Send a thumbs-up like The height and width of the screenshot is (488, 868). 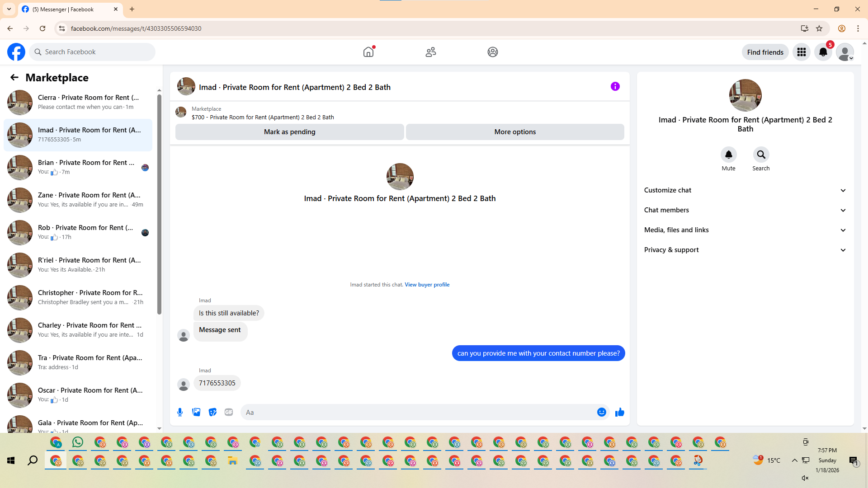[619, 412]
